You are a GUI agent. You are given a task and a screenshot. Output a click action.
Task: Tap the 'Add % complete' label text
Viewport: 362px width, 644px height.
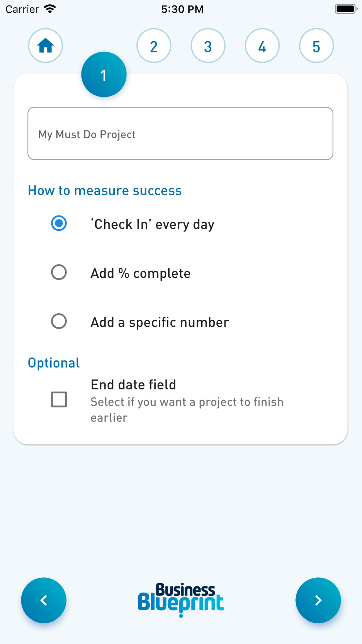[140, 273]
